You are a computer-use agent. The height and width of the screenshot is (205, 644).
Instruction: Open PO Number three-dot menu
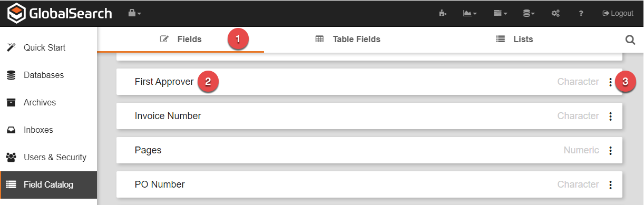click(x=610, y=185)
